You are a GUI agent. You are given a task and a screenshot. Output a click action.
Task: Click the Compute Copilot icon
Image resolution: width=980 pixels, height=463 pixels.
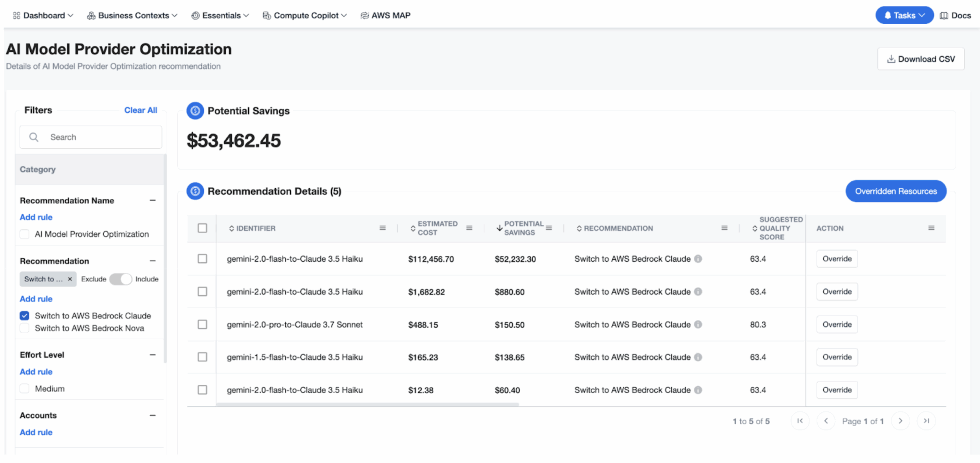pos(267,15)
